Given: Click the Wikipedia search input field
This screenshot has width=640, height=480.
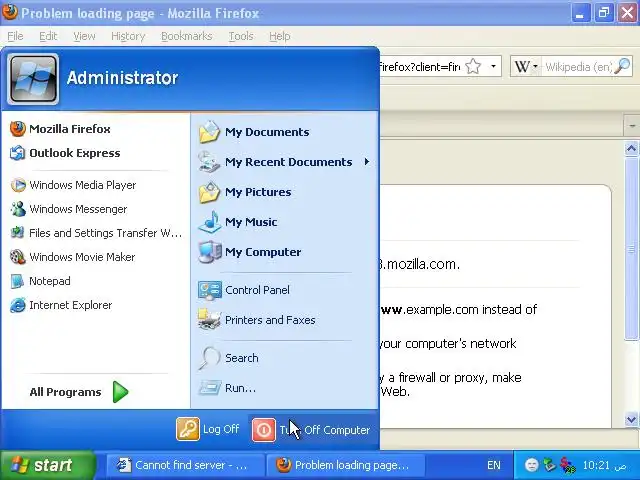Looking at the screenshot, I should click(x=578, y=66).
